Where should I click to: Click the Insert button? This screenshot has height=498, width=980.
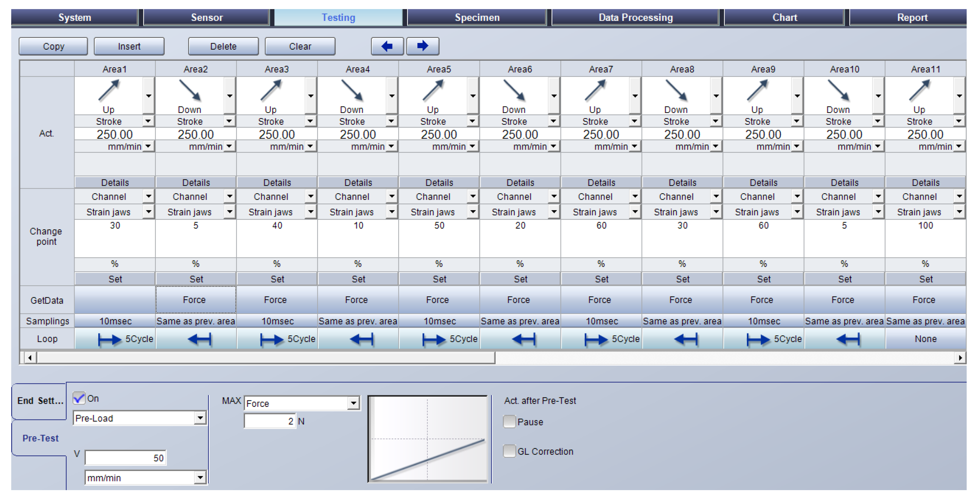coord(129,46)
